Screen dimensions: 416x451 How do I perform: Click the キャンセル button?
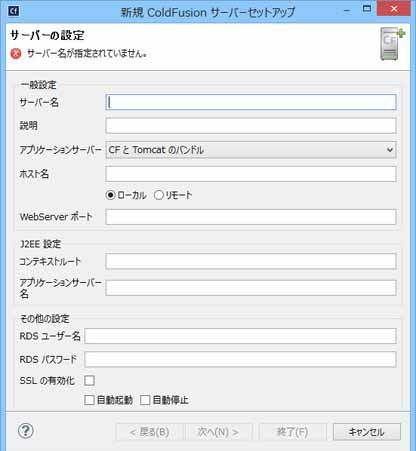367,432
